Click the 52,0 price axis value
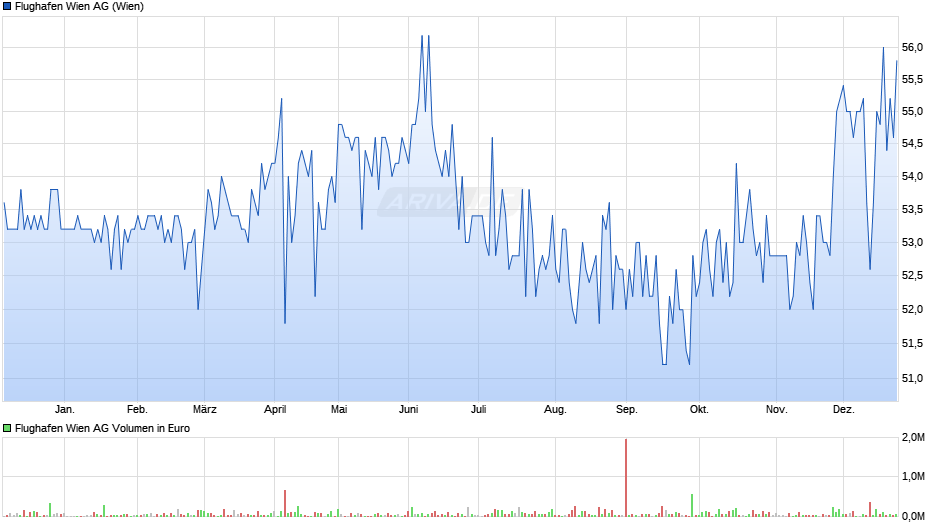 [x=912, y=309]
